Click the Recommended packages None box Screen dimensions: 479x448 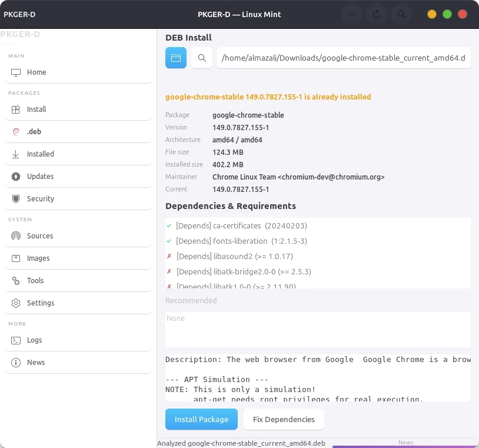click(318, 330)
